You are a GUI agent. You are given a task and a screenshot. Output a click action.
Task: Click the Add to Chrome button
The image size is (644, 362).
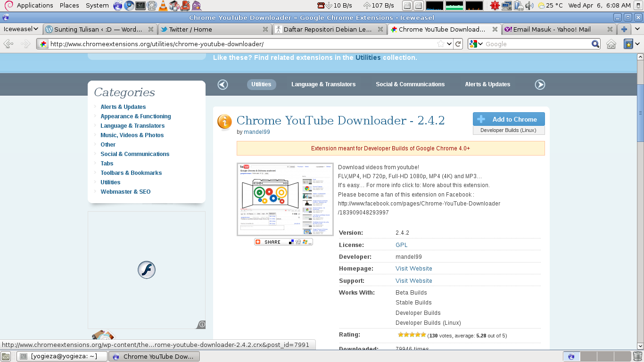tap(509, 119)
